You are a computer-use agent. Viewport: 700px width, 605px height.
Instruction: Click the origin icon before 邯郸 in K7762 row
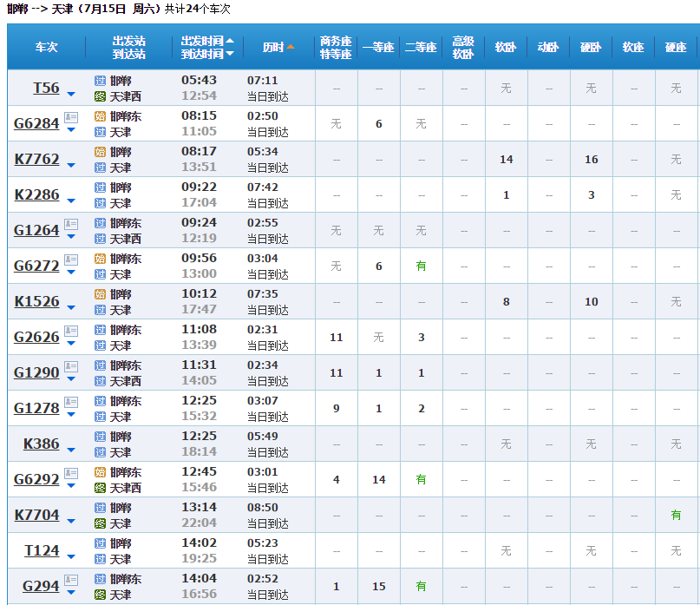(100, 152)
